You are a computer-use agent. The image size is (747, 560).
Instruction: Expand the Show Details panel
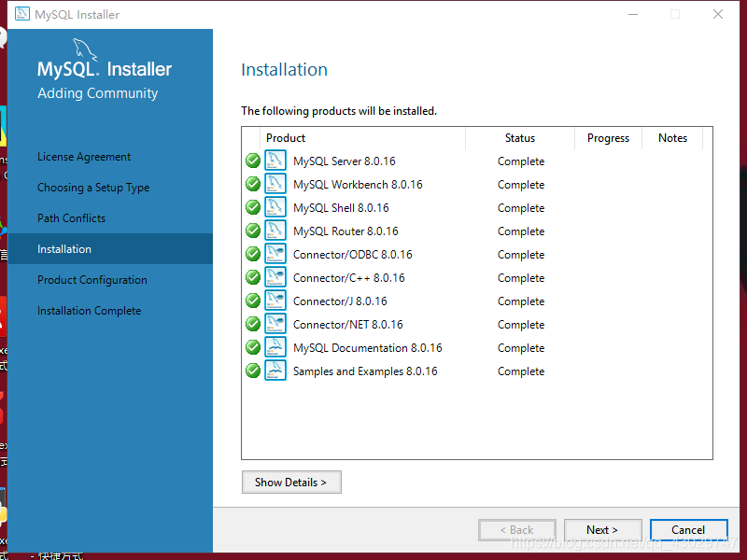pos(291,483)
